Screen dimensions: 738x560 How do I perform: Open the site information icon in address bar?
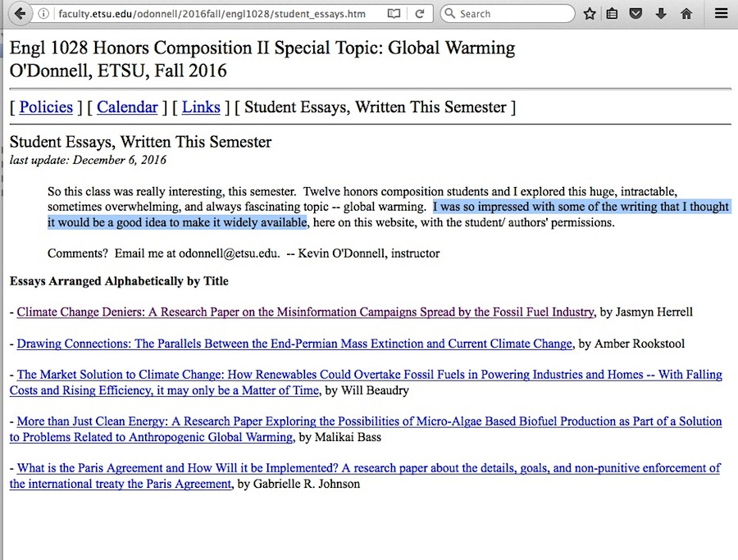pyautogui.click(x=45, y=14)
